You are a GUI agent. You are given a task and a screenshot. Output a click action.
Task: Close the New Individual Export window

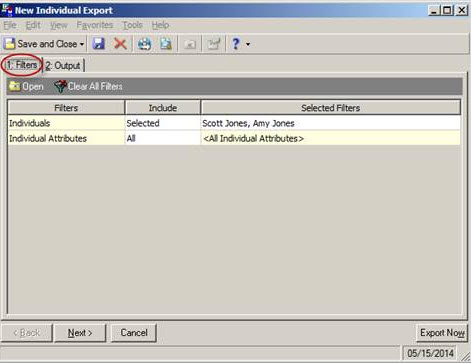(x=462, y=10)
